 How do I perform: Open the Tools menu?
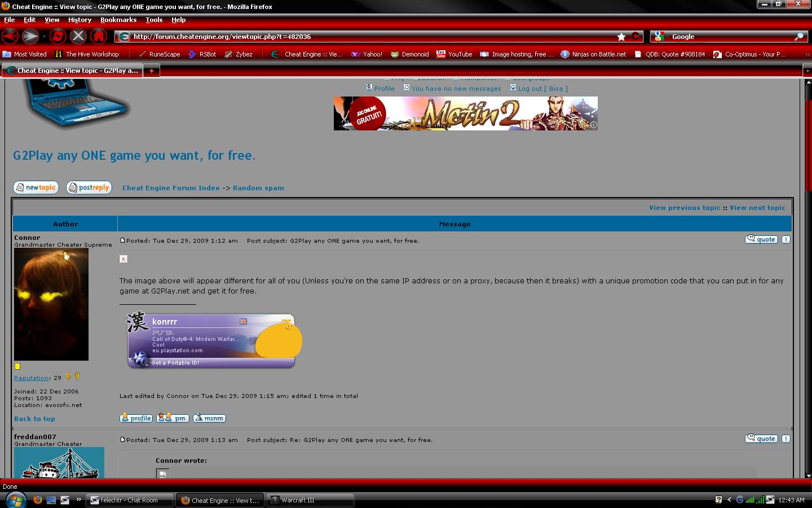pyautogui.click(x=154, y=20)
